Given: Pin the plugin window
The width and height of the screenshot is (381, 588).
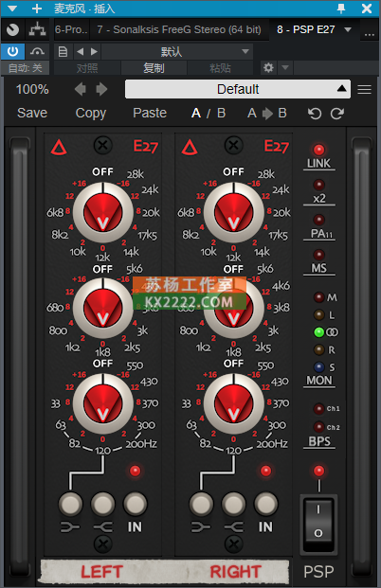Looking at the screenshot, I should click(341, 9).
